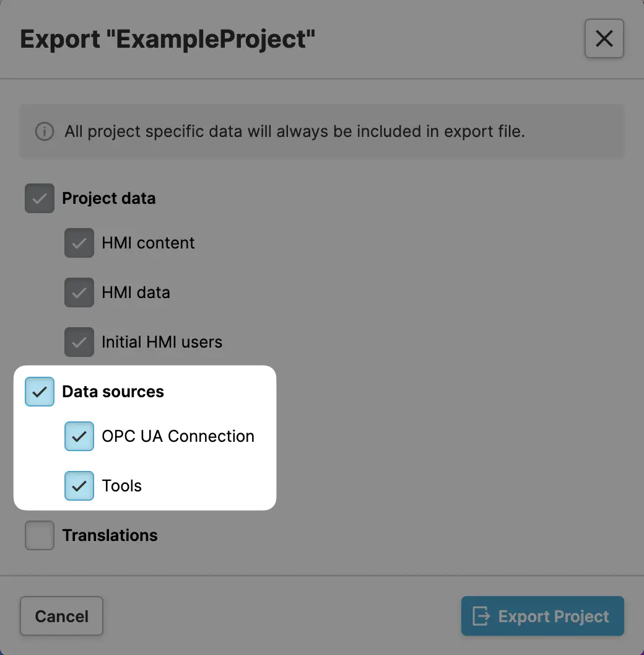Toggle the Initial HMI users checkbox
Image resolution: width=644 pixels, height=655 pixels.
79,342
